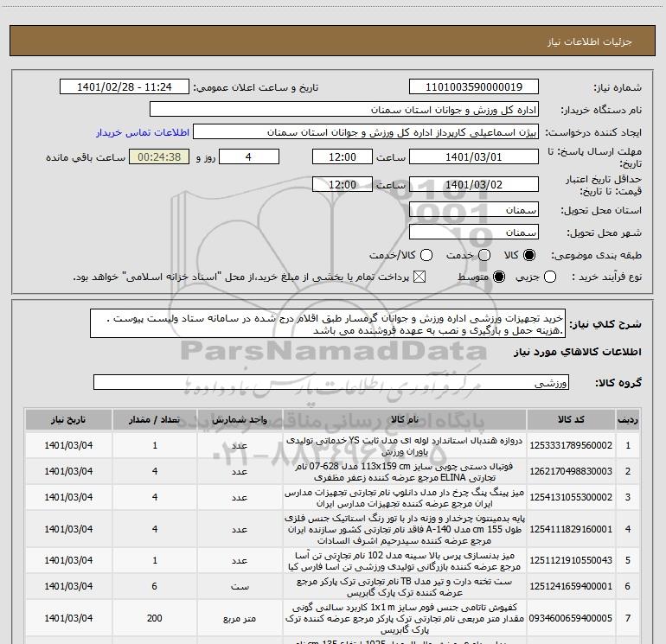Viewport: 666px width, 644px height.
Task: Click the announcement date field 1401/02/28 - 11:24
Action: point(124,86)
